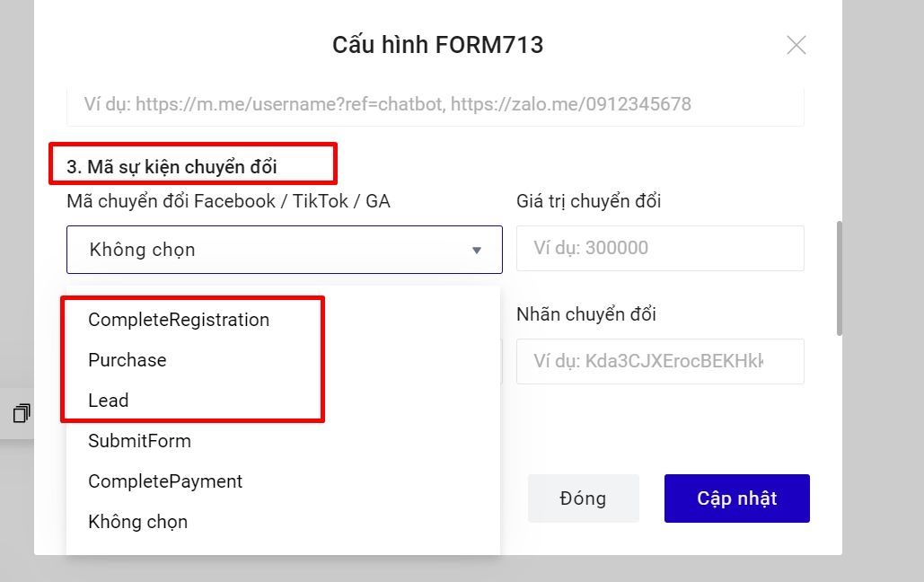
Task: Click the Đóng button
Action: [x=583, y=498]
